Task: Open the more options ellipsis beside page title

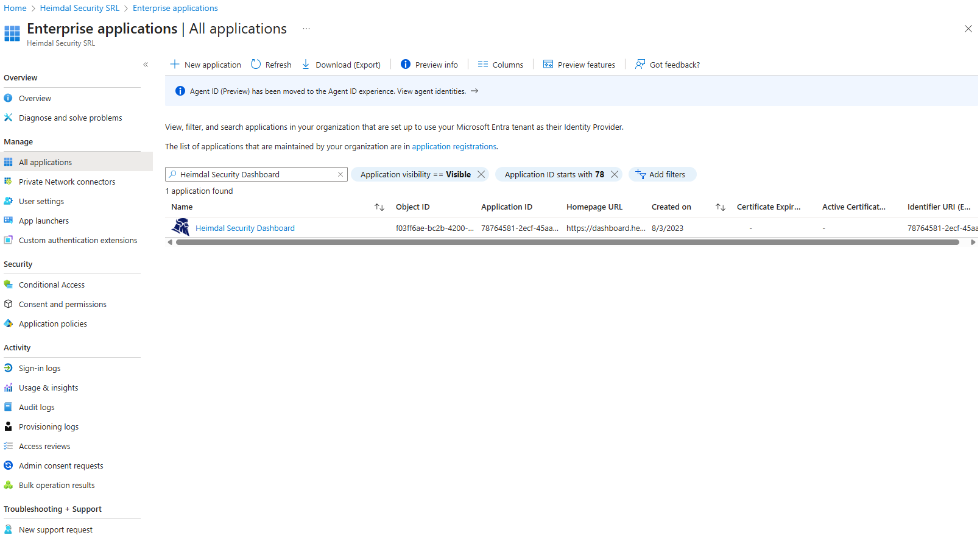Action: point(306,29)
